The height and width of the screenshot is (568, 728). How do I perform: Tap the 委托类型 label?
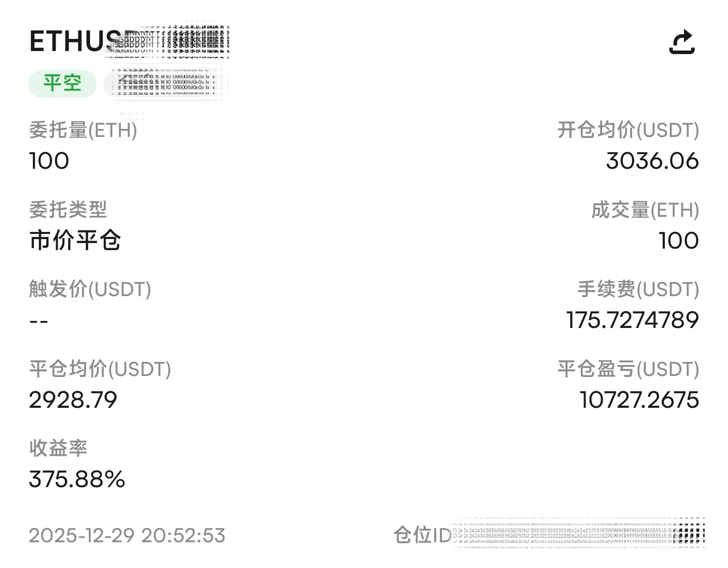tap(68, 210)
